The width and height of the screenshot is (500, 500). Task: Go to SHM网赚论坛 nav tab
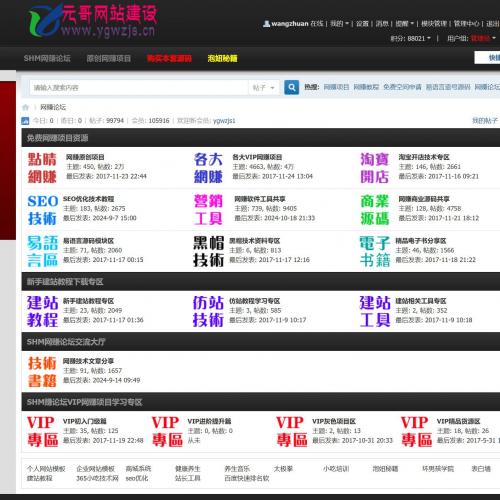[47, 58]
